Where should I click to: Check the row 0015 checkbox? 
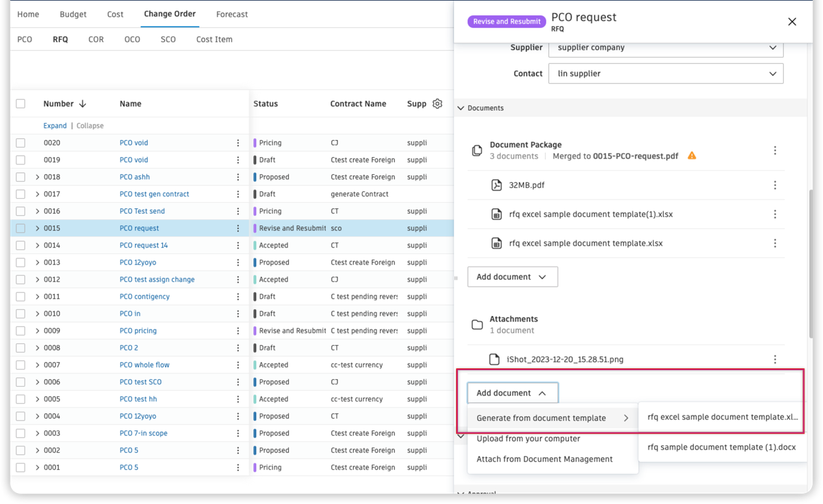click(x=21, y=229)
